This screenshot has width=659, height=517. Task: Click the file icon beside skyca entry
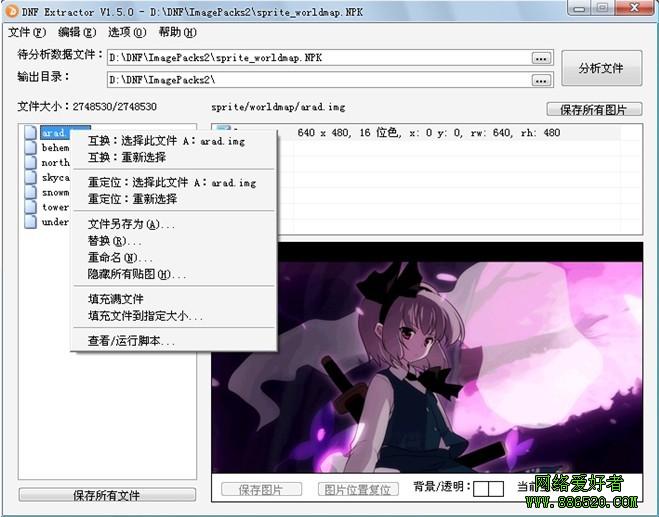(x=30, y=177)
